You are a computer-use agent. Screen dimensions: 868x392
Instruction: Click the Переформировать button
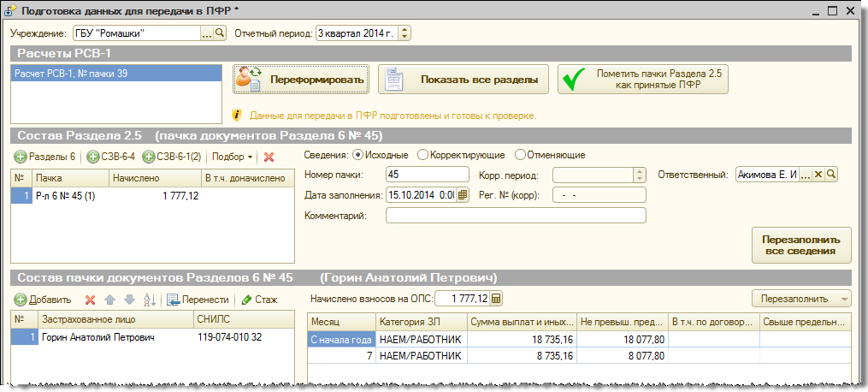coord(301,80)
